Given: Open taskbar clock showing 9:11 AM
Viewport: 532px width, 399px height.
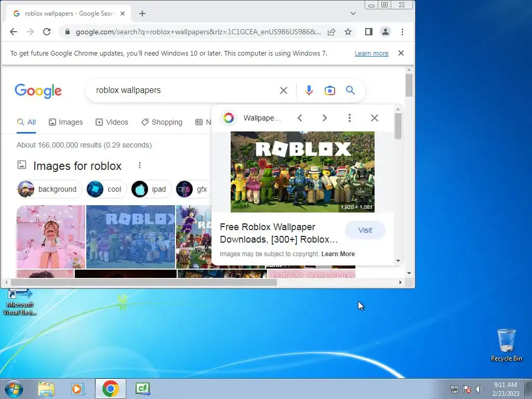Looking at the screenshot, I should click(x=506, y=389).
